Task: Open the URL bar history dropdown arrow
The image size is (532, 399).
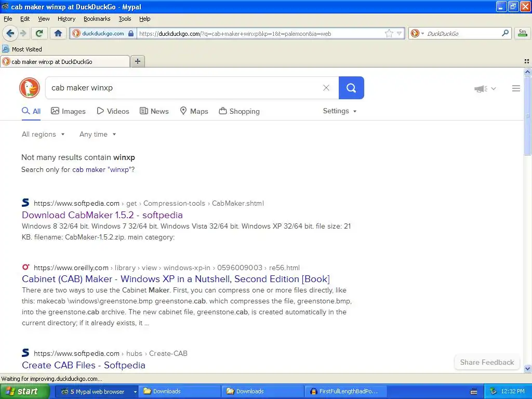Action: tap(399, 33)
